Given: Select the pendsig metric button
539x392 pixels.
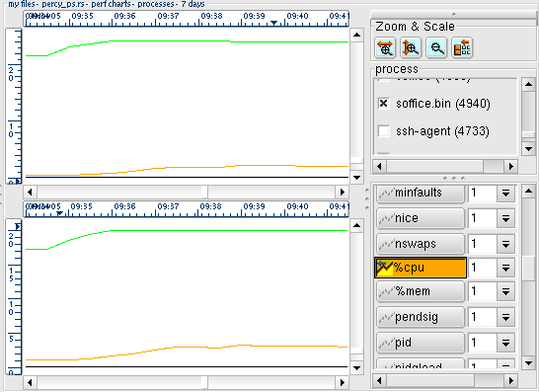Looking at the screenshot, I should [421, 317].
